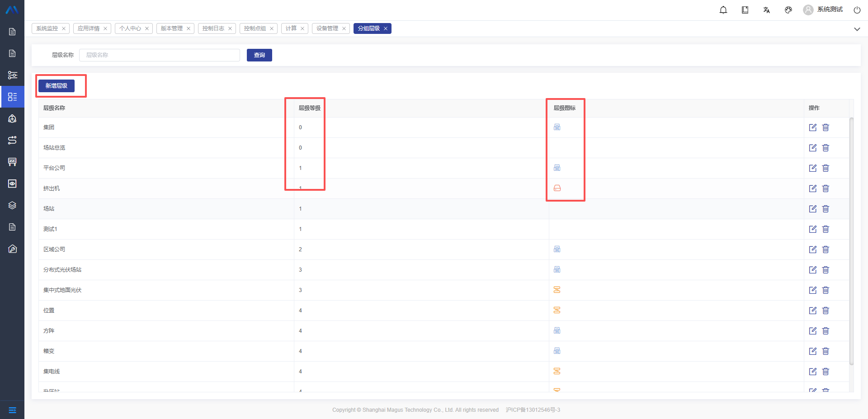Open the theme palette icon
This screenshot has width=868, height=419.
(788, 10)
